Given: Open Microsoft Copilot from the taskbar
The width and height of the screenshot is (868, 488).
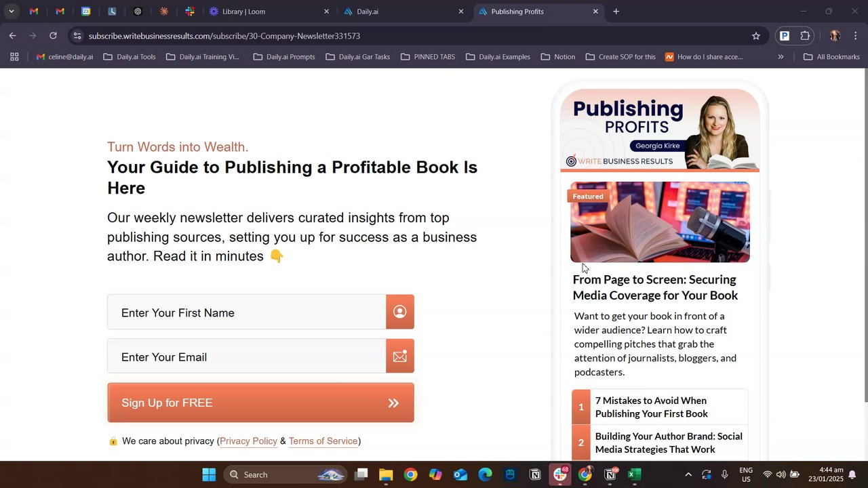Looking at the screenshot, I should coord(435,474).
